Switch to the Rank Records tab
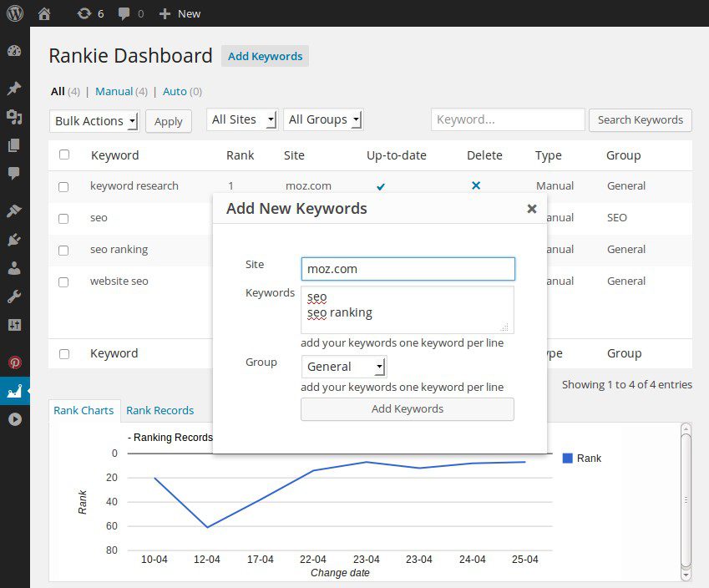 tap(160, 410)
